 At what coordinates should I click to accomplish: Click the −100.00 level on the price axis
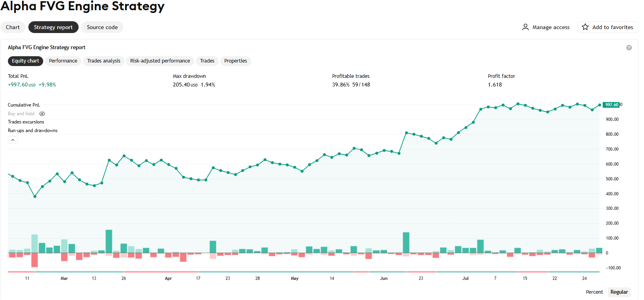613,268
